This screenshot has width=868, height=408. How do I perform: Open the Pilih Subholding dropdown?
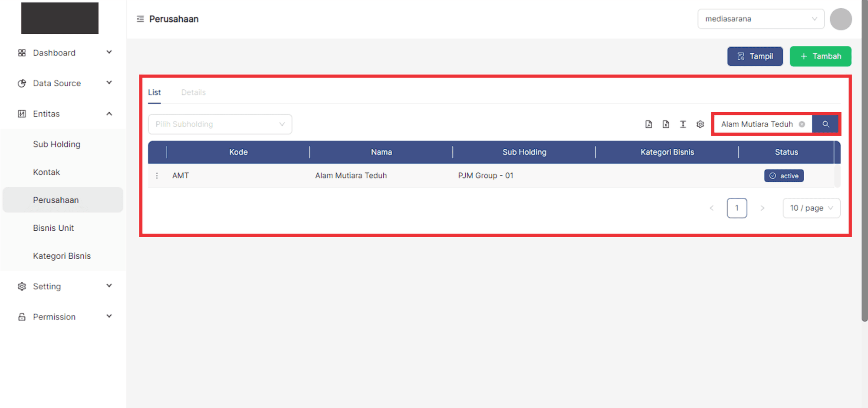pyautogui.click(x=220, y=124)
